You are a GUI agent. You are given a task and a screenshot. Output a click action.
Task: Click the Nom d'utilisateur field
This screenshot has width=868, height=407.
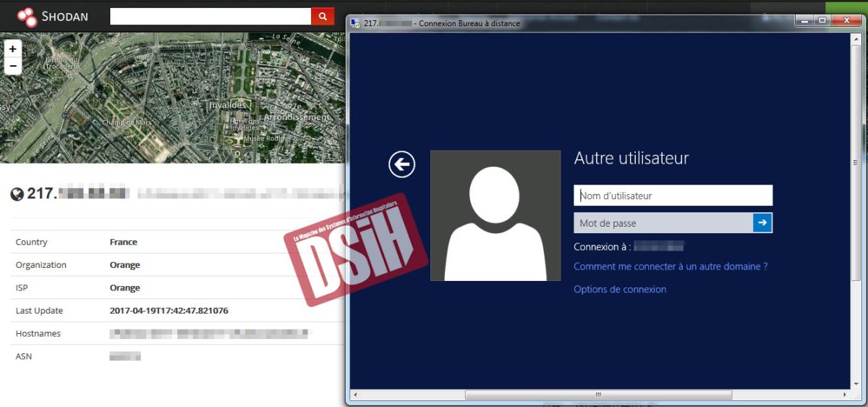tap(673, 196)
